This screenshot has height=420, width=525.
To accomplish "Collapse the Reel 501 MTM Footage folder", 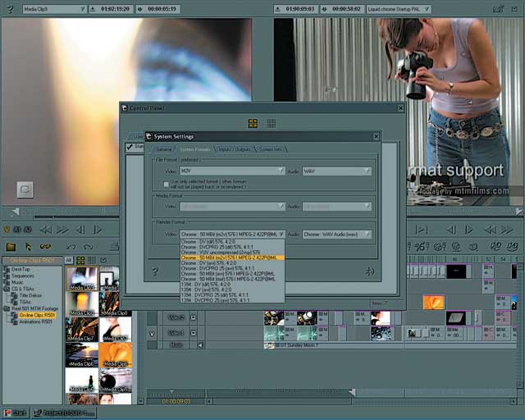I will pyautogui.click(x=7, y=308).
